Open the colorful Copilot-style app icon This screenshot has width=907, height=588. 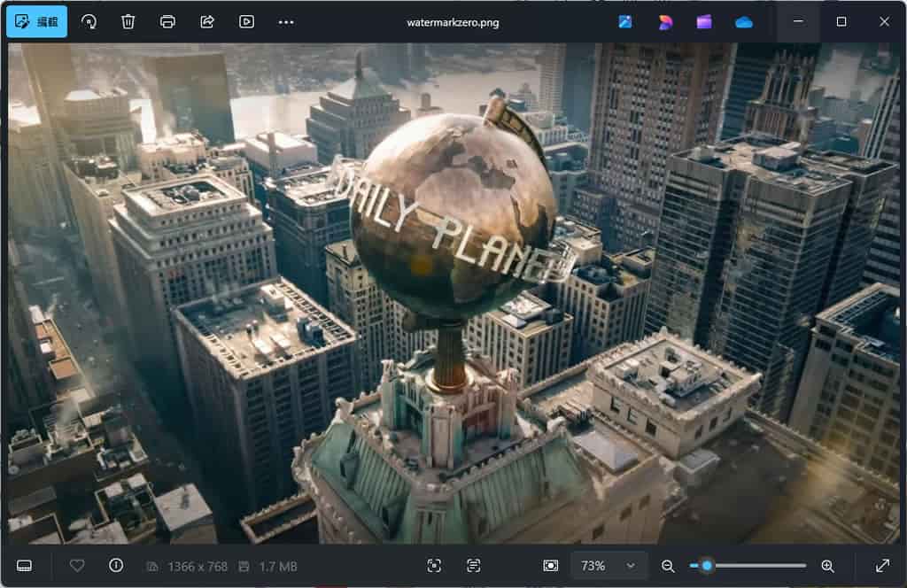point(664,22)
